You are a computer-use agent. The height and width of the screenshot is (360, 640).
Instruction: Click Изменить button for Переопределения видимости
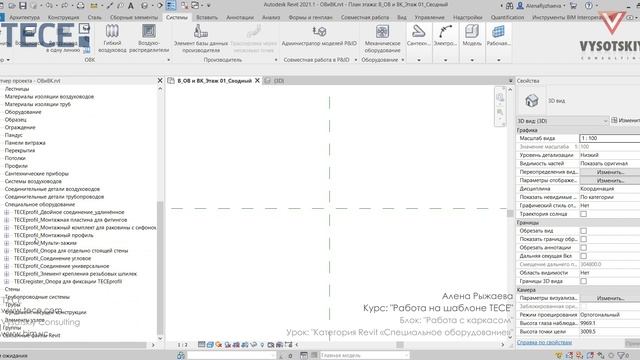coord(610,172)
